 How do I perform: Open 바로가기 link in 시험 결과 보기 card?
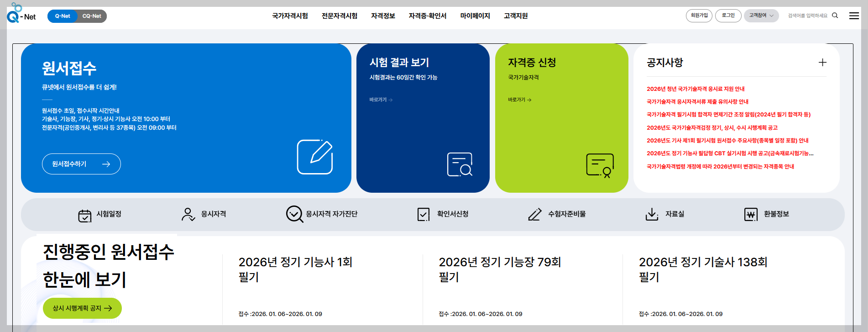381,100
